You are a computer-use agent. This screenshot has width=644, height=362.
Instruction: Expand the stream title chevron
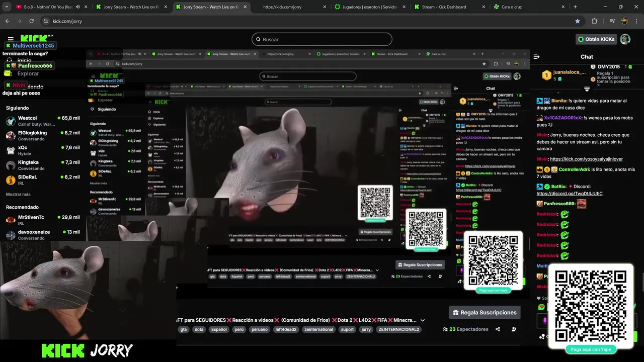pyautogui.click(x=423, y=320)
